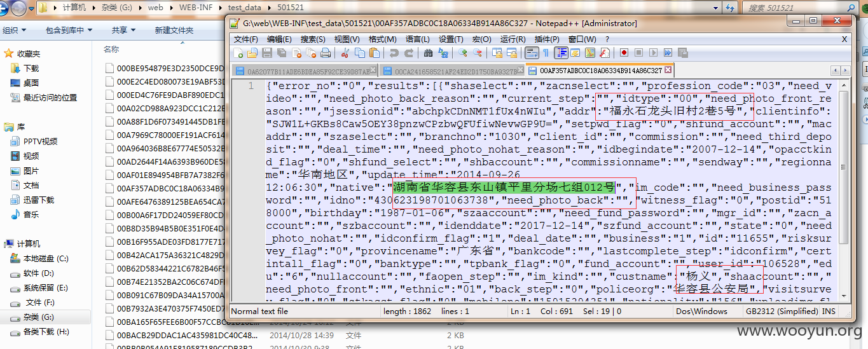Open the 文件(F) menu
Image resolution: width=868 pixels, height=349 pixels.
pyautogui.click(x=245, y=39)
